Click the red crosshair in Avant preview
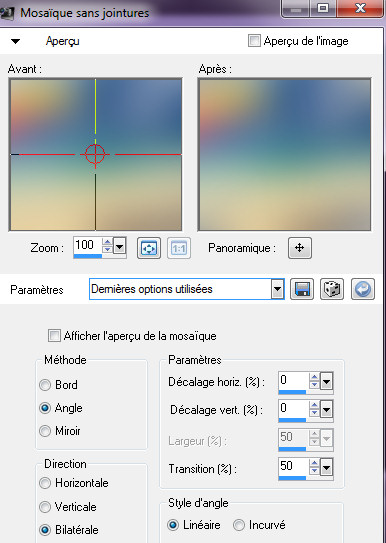The height and width of the screenshot is (543, 386). coord(95,154)
